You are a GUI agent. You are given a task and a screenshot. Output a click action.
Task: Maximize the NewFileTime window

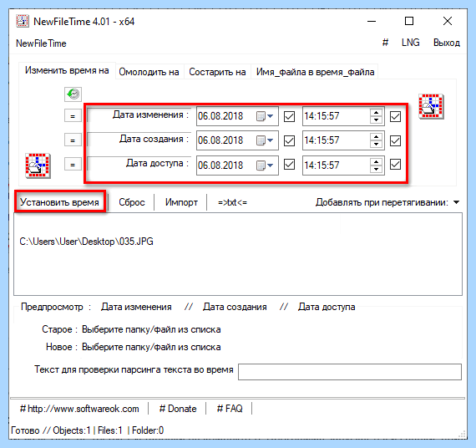pos(409,21)
